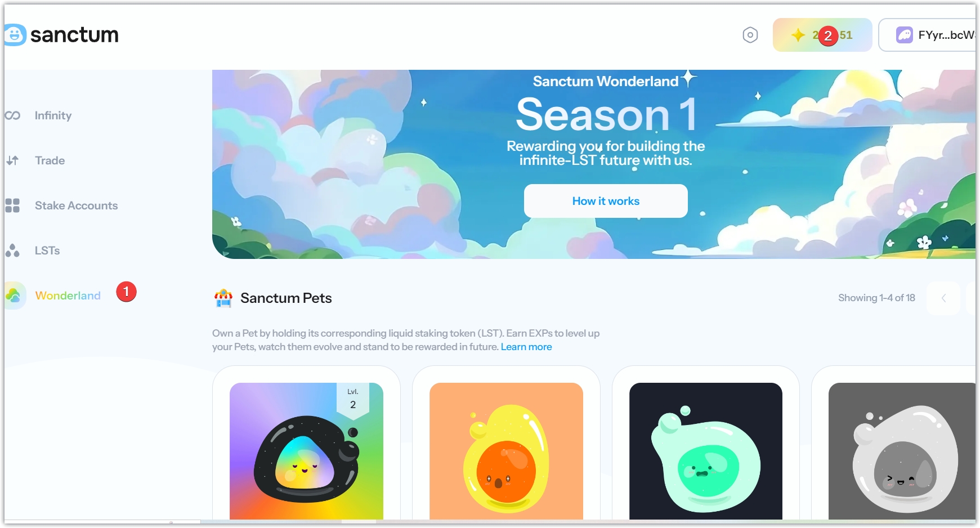Select Stake Accounts in the sidebar

point(77,205)
